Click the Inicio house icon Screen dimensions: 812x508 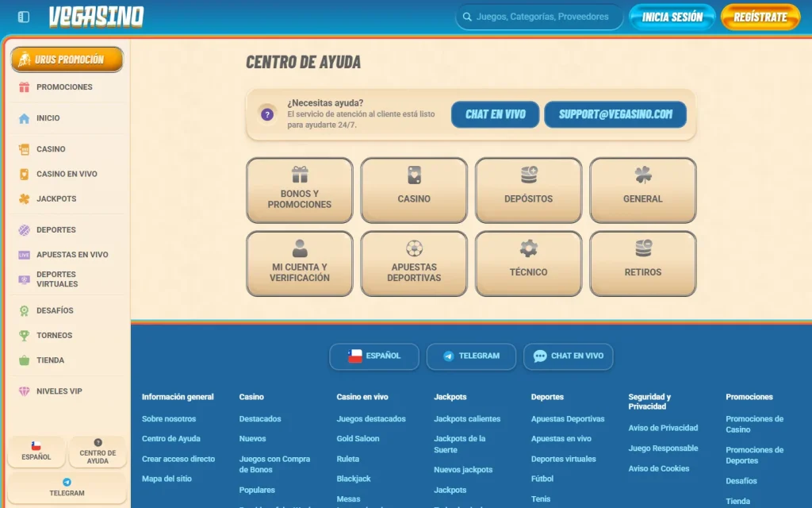[x=24, y=118]
